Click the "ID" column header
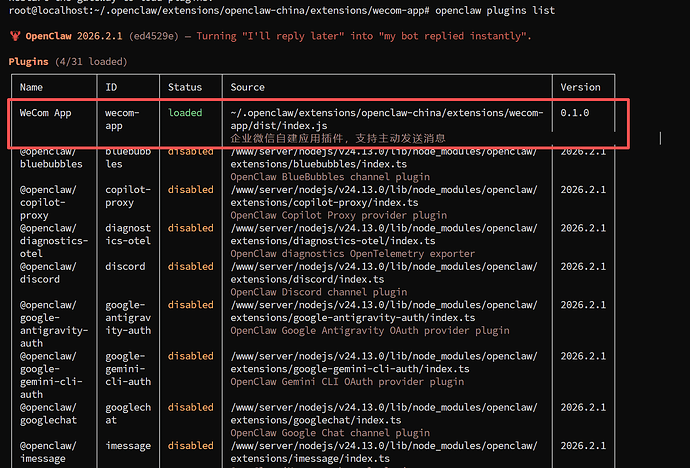 [x=111, y=87]
